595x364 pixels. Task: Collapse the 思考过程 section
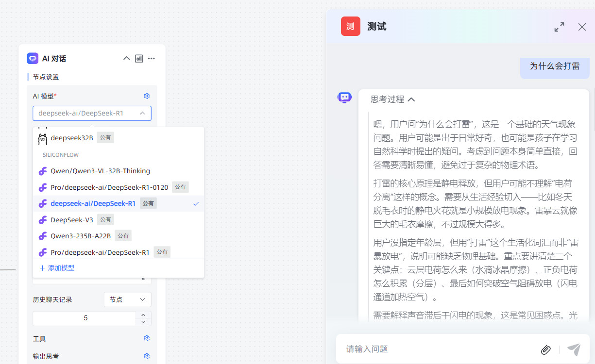(411, 99)
